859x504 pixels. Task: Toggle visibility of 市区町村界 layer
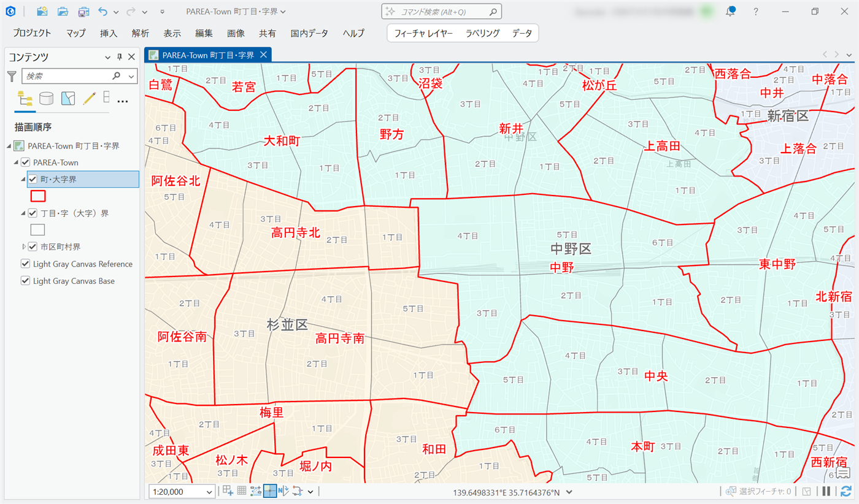click(33, 246)
